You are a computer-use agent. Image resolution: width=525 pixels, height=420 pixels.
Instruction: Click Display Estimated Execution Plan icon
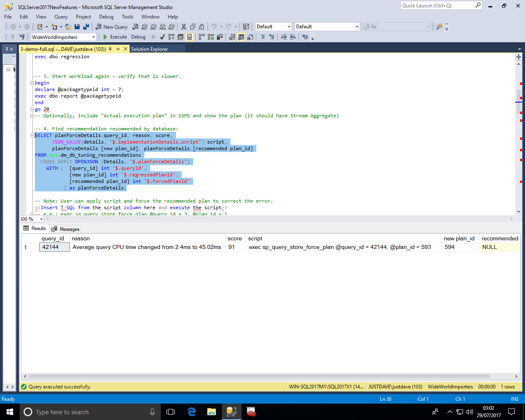[x=171, y=37]
